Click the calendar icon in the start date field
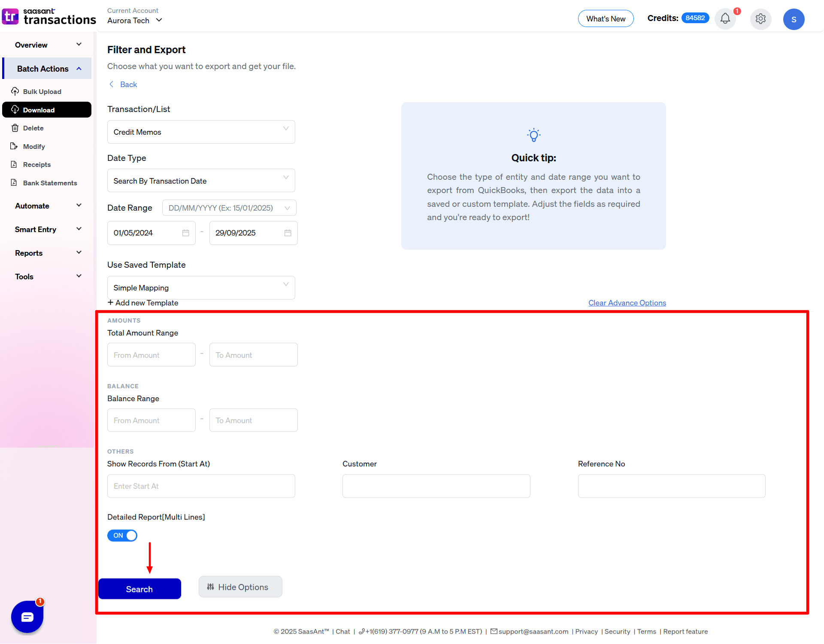Image resolution: width=824 pixels, height=644 pixels. pos(185,233)
